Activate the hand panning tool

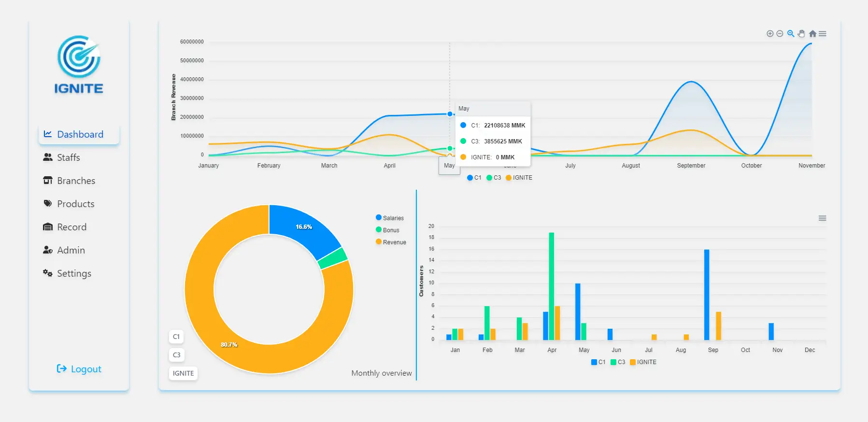pos(801,34)
